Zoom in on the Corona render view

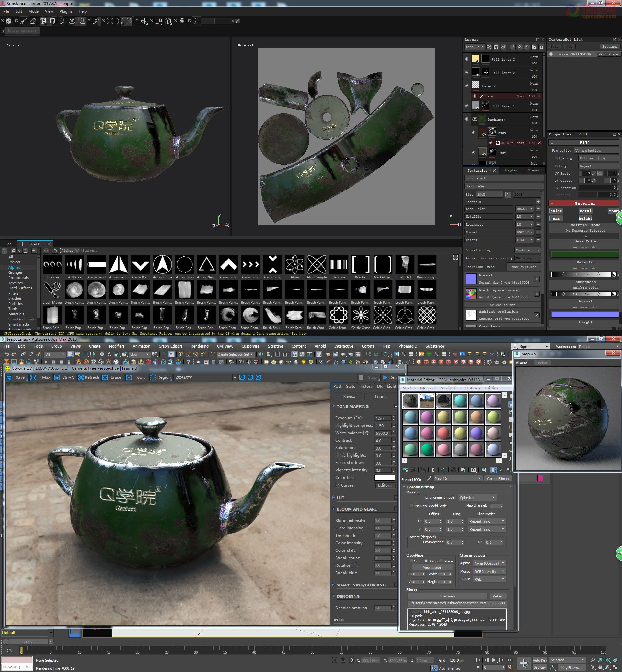242,377
